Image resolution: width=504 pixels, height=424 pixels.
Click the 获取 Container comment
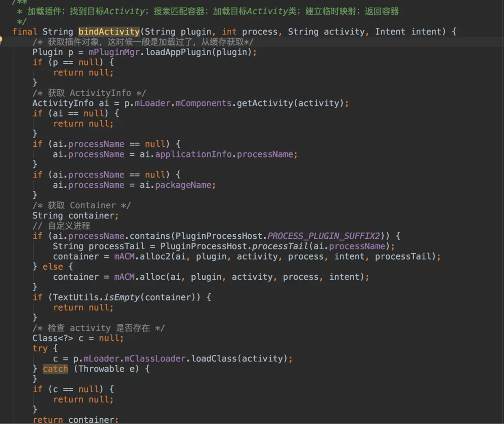(x=82, y=206)
